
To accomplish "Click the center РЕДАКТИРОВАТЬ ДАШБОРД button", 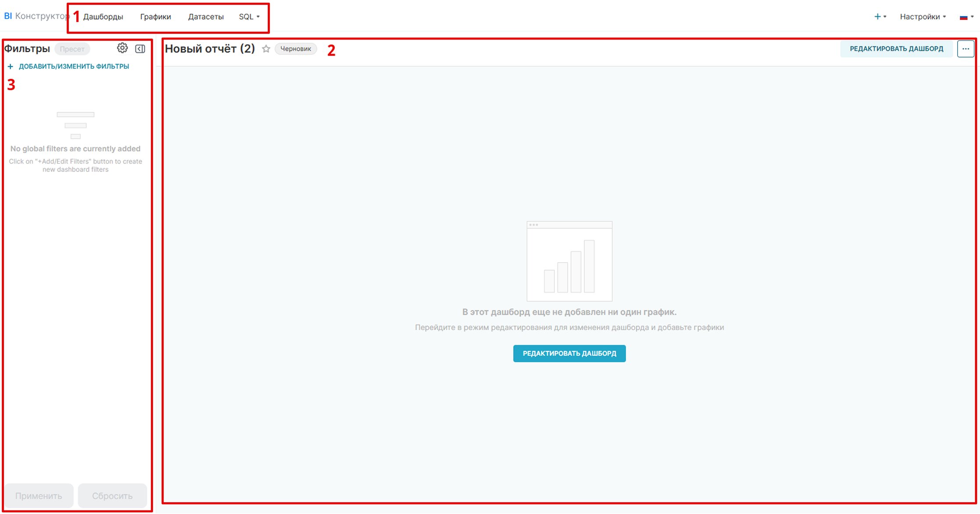I will tap(569, 353).
